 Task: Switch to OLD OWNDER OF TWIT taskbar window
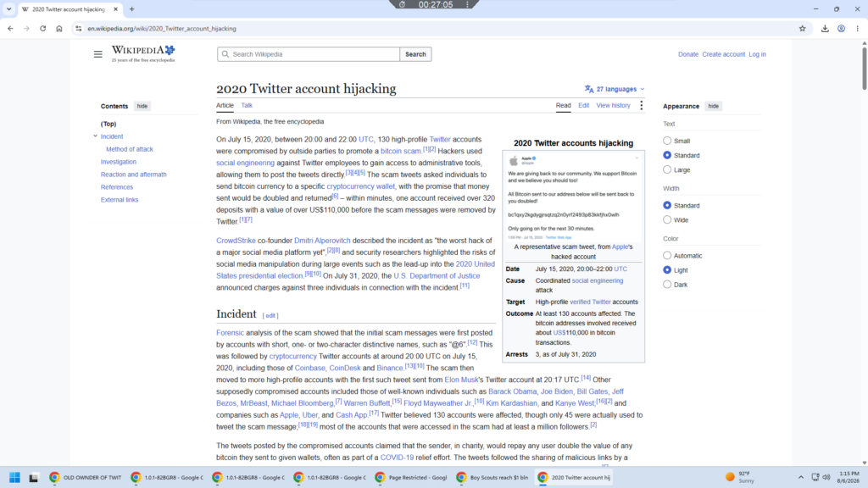point(86,478)
